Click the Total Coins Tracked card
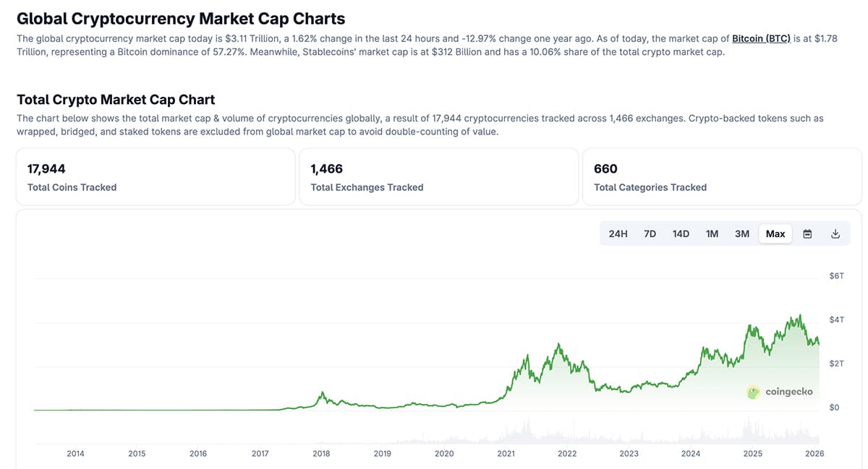Screen dimensions: 868x469 point(156,177)
